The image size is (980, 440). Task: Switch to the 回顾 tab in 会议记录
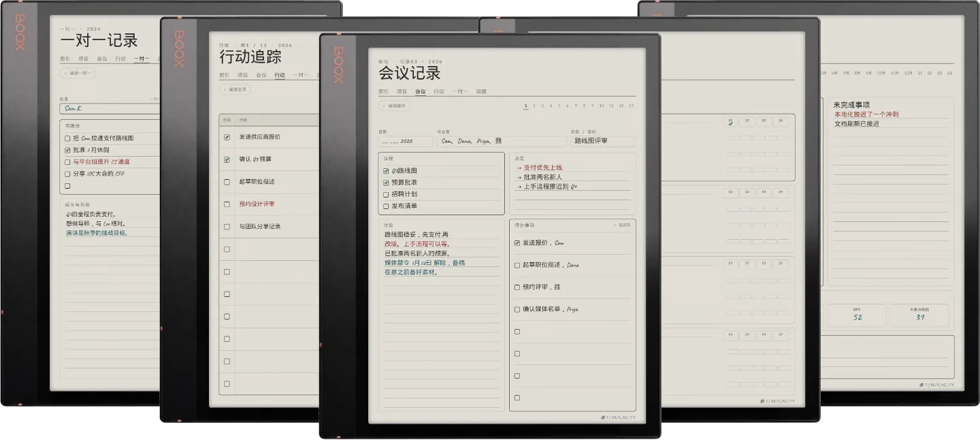point(481,91)
